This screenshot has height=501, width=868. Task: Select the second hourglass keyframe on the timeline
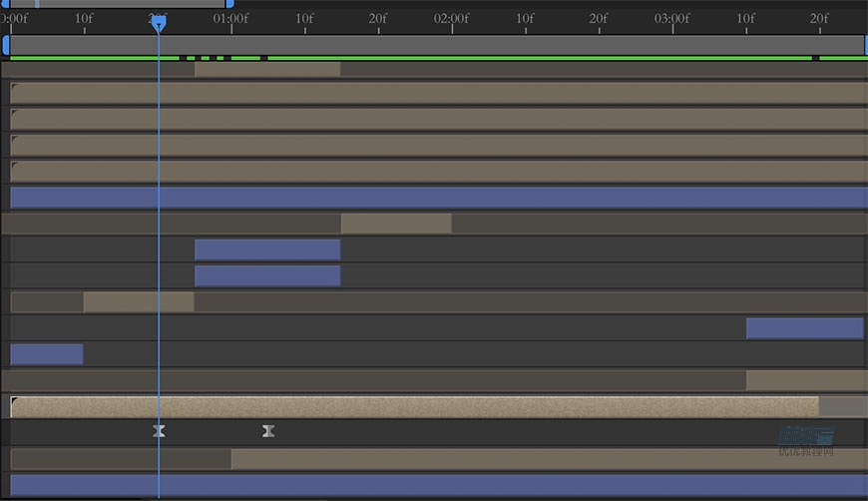(x=268, y=431)
